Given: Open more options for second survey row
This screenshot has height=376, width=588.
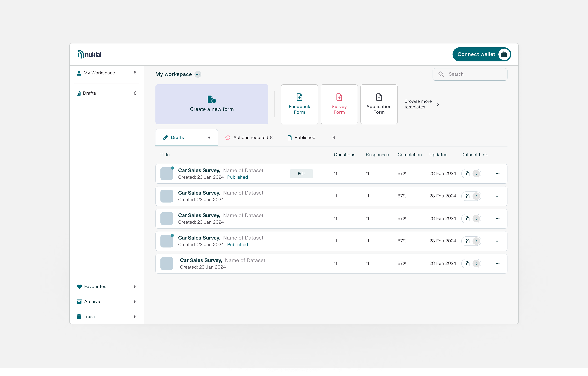Looking at the screenshot, I should point(498,196).
